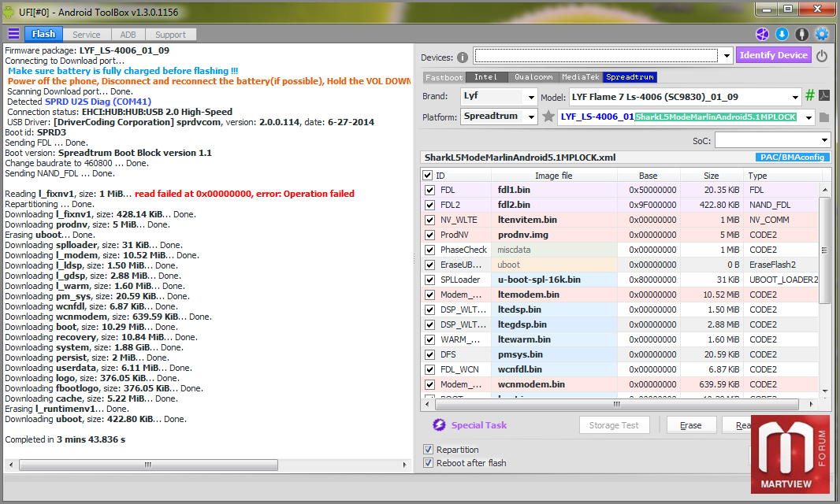Switch to the Service tab
The width and height of the screenshot is (840, 504).
point(86,35)
